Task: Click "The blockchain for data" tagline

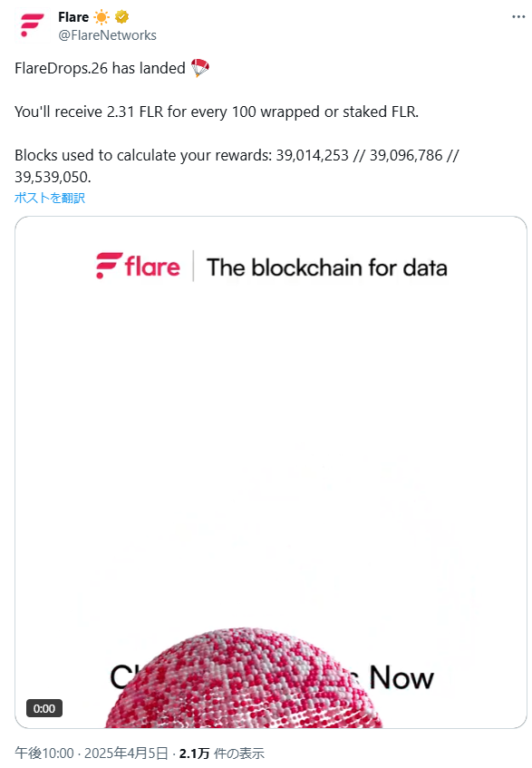Action: point(327,267)
